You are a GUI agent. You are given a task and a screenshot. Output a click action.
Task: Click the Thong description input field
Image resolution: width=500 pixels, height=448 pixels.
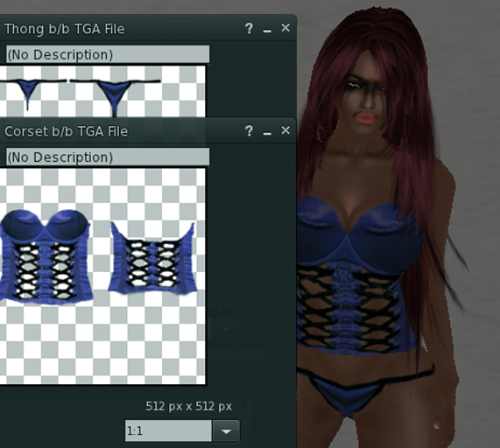(108, 54)
